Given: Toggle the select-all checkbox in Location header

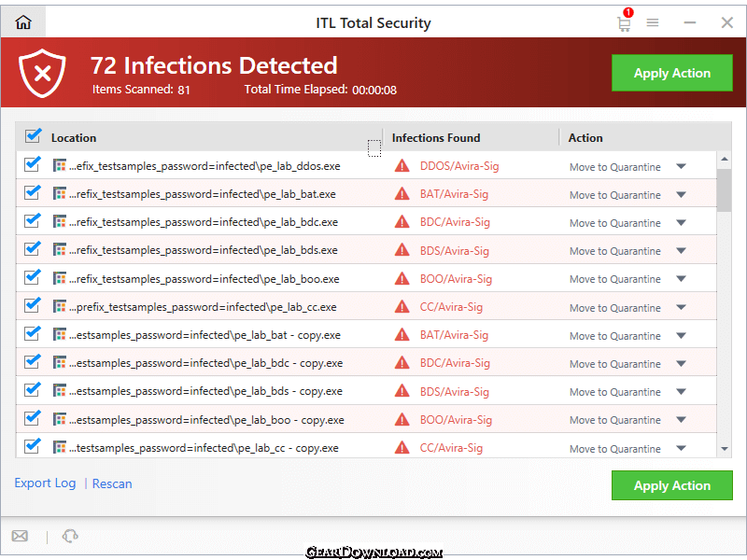Looking at the screenshot, I should pos(33,136).
